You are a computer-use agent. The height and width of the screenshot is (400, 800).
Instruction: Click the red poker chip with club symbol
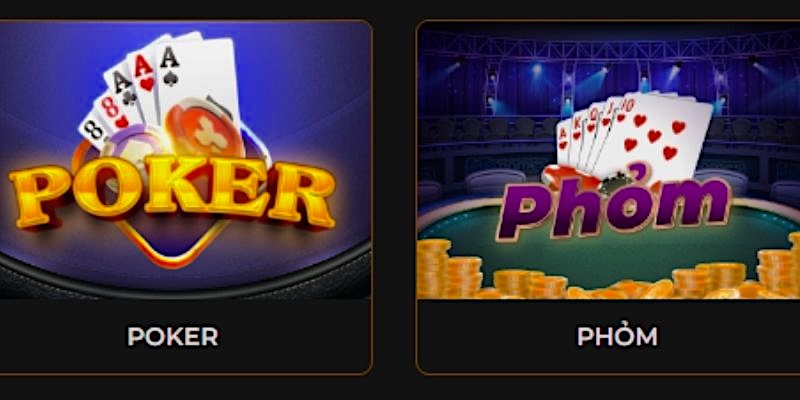coord(205,129)
